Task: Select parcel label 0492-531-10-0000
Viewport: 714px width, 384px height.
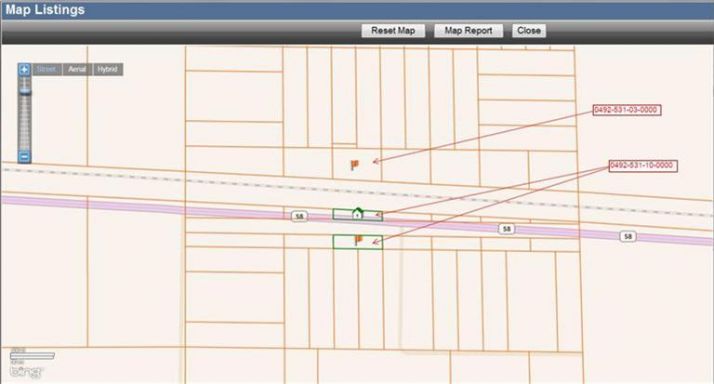Action: coord(643,165)
